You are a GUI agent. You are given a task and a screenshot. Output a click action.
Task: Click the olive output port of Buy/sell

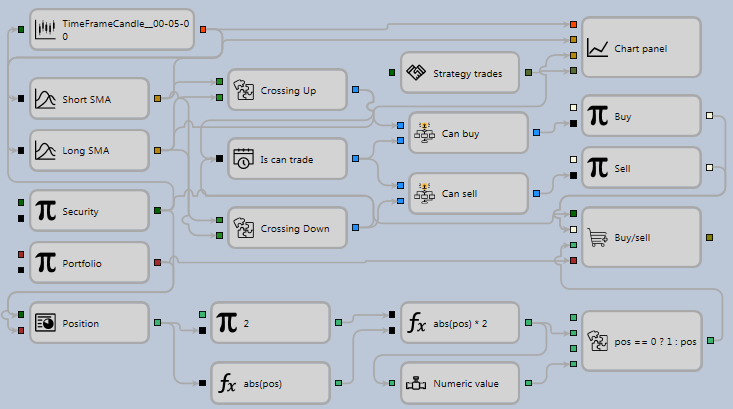coord(710,237)
